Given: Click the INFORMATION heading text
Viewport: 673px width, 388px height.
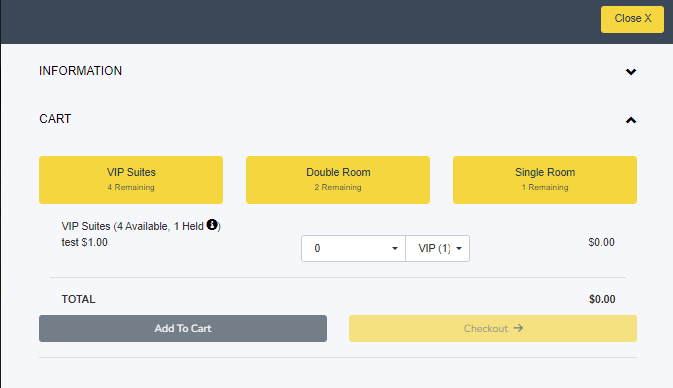Looking at the screenshot, I should click(80, 71).
